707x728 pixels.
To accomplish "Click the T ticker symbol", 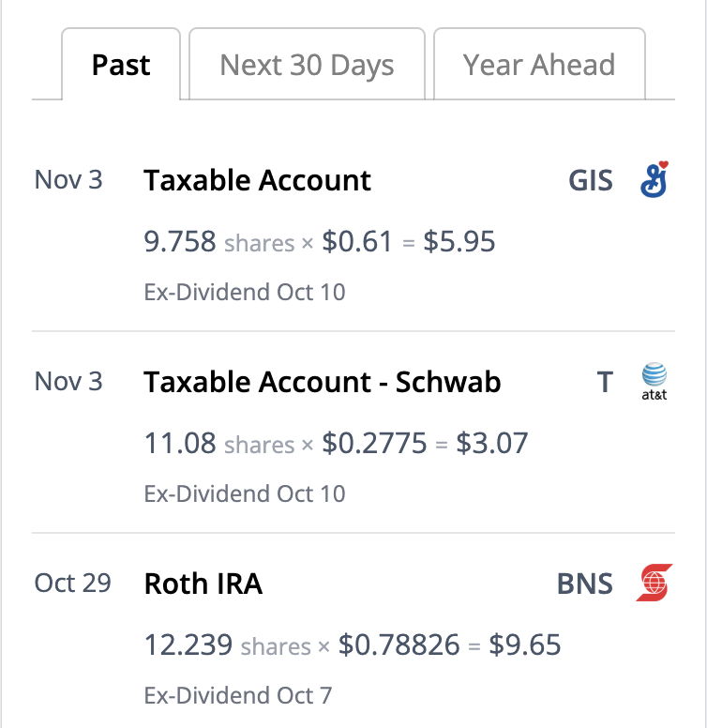I will (605, 382).
